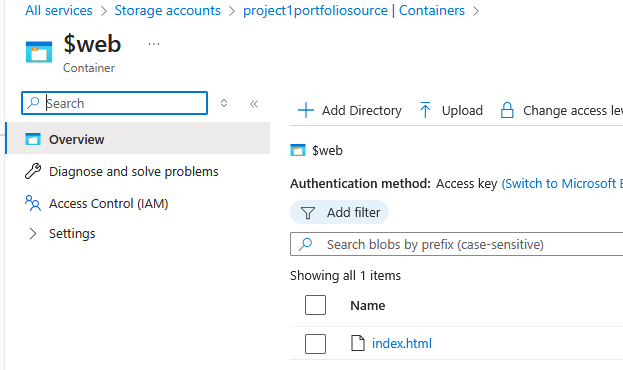This screenshot has height=370, width=623.
Task: Go to Storage accounts breadcrumb
Action: tap(168, 10)
